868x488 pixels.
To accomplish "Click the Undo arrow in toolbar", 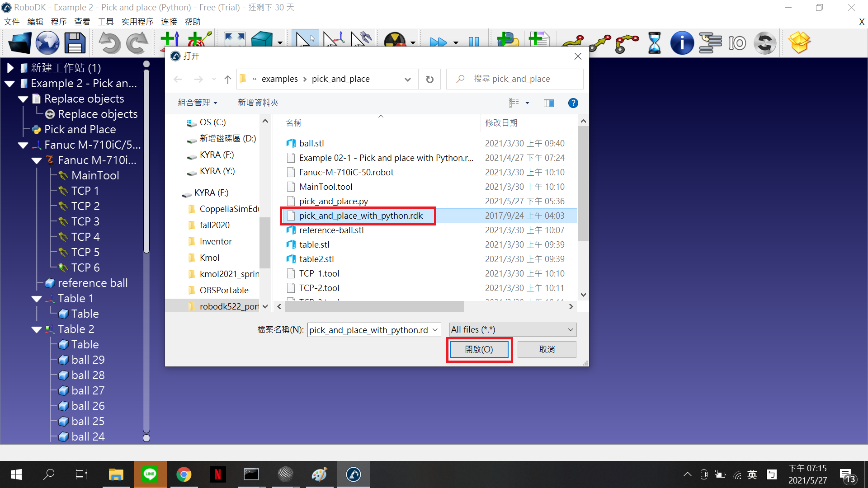I will (x=109, y=43).
